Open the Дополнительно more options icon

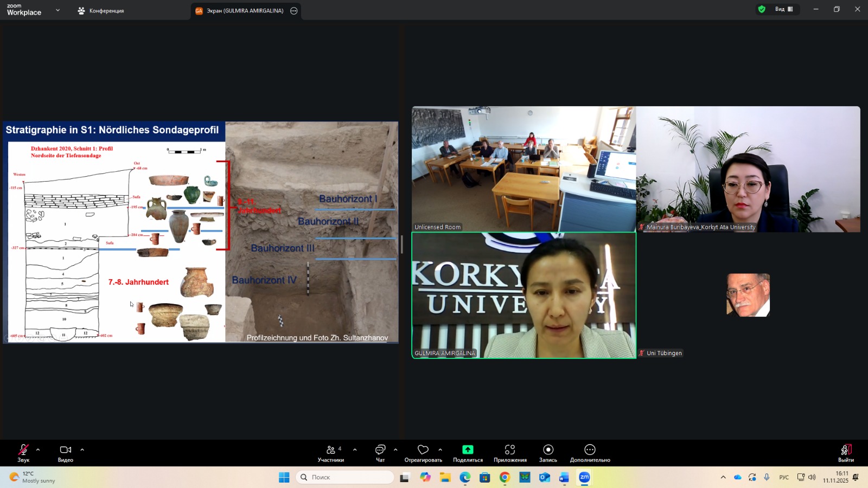pyautogui.click(x=590, y=450)
